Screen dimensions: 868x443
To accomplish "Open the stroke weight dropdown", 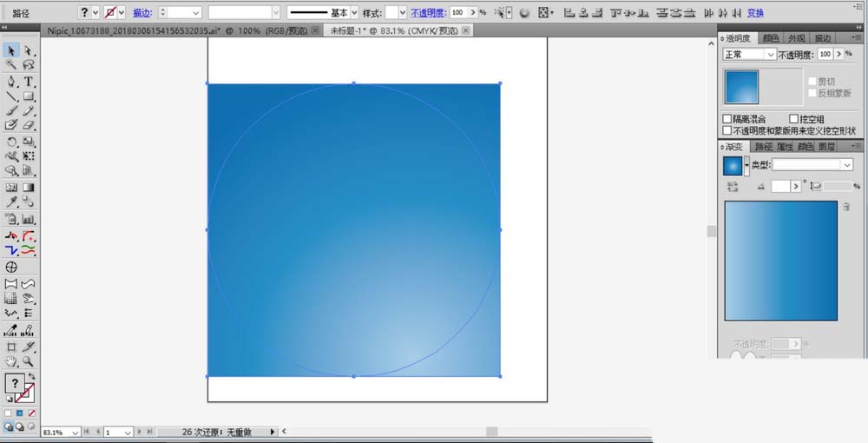I will (196, 12).
